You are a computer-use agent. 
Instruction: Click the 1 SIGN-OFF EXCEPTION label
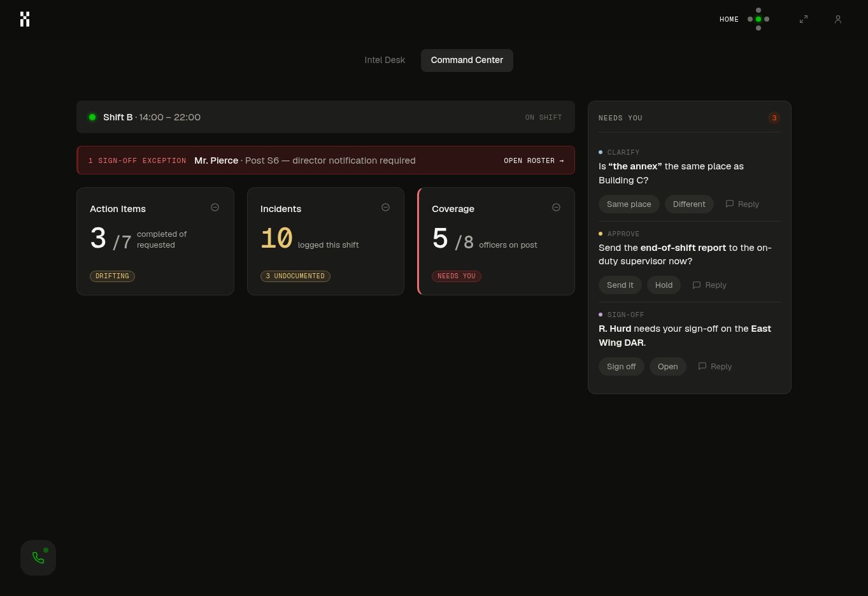pyautogui.click(x=138, y=160)
